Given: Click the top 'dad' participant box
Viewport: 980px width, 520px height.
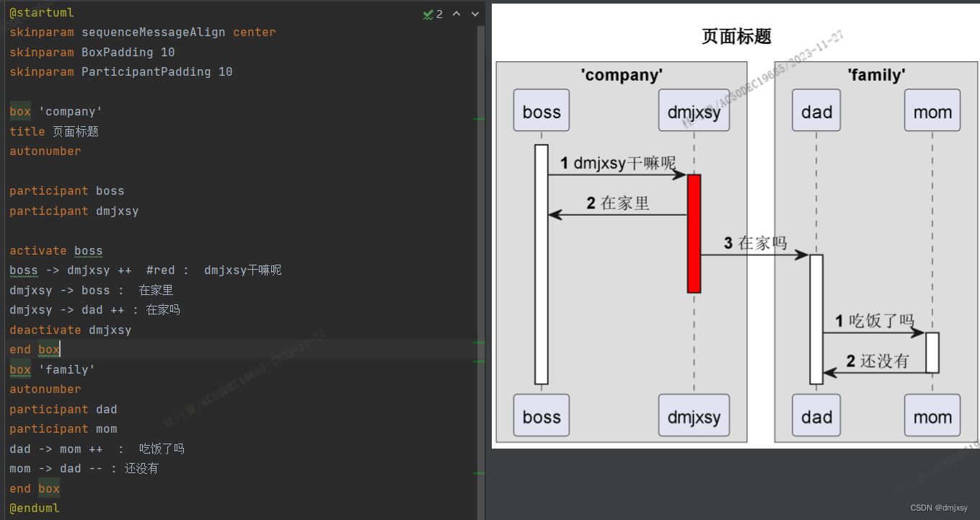Looking at the screenshot, I should tap(816, 110).
